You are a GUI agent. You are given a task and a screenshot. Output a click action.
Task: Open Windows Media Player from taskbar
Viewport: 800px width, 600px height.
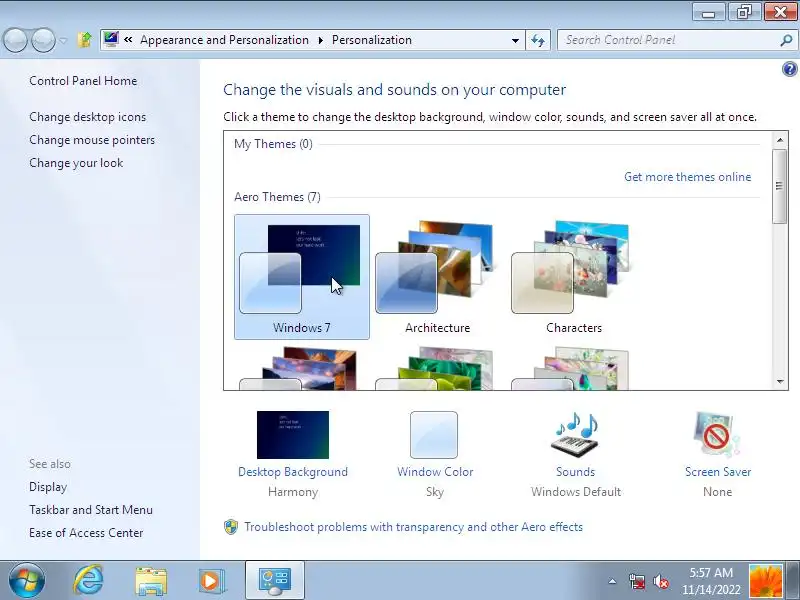click(212, 581)
